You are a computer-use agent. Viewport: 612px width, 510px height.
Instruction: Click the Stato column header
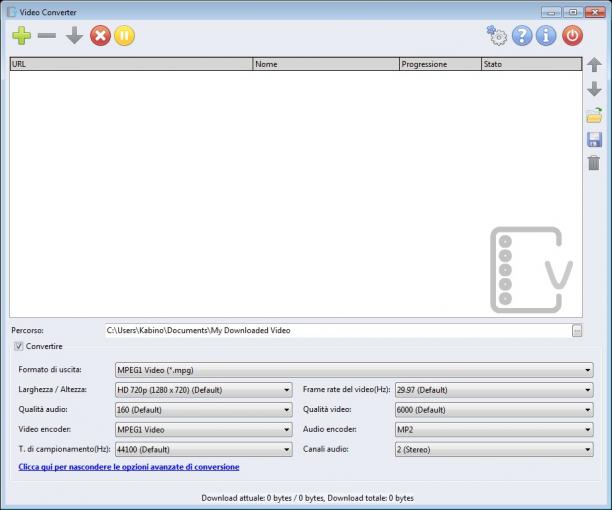tap(532, 64)
